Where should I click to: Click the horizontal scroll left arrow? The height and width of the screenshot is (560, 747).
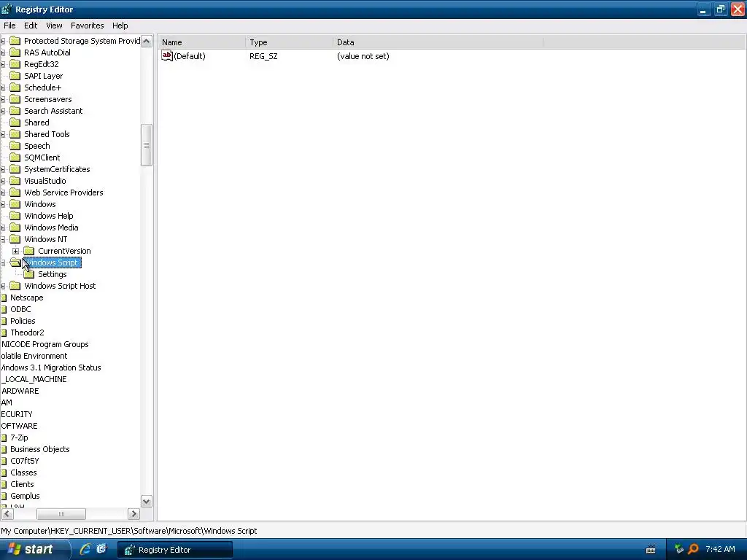pyautogui.click(x=7, y=514)
